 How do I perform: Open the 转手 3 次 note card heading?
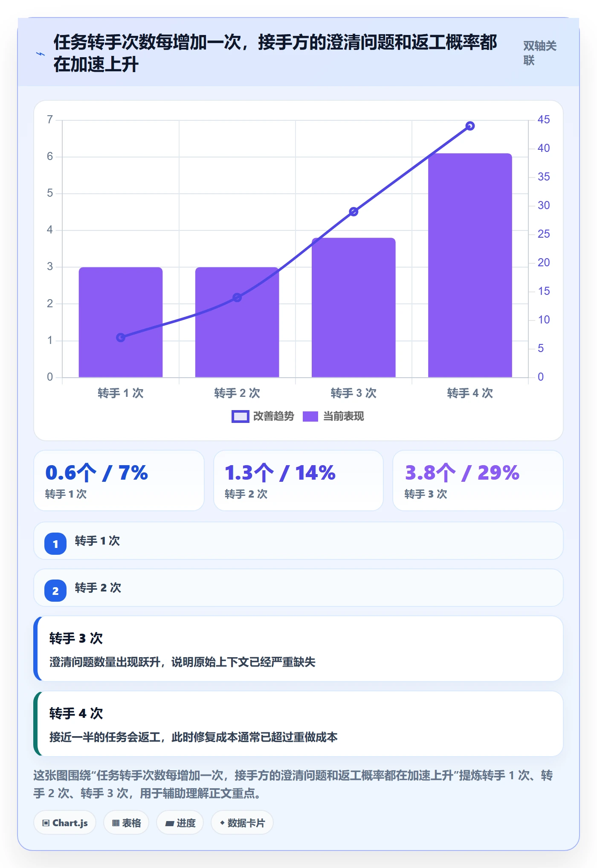76,638
